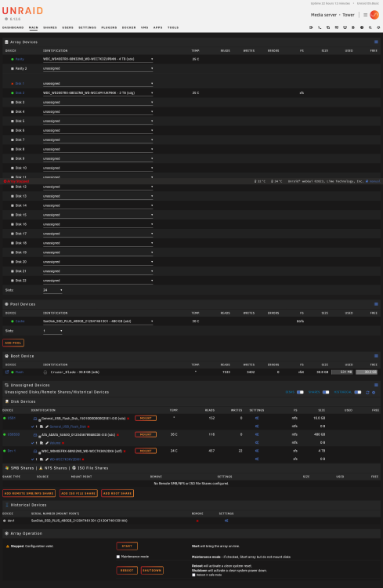The image size is (383, 588).
Task: Click the Array Devices panel view icon
Action: [376, 42]
